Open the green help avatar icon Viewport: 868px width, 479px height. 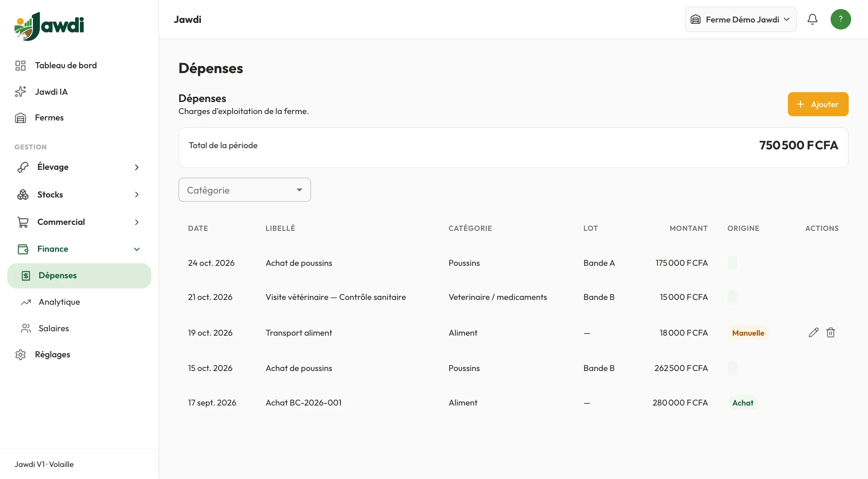pos(841,19)
